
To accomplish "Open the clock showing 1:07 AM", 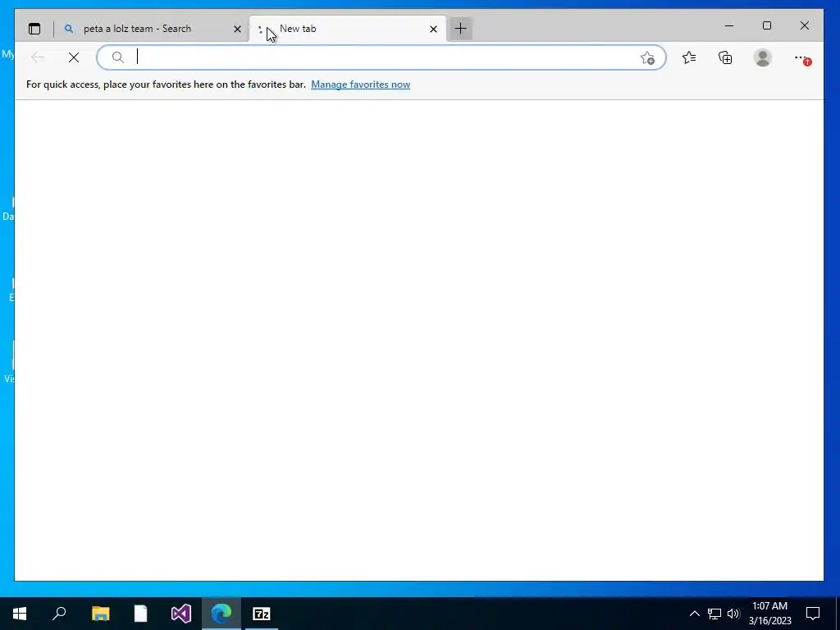I will click(x=769, y=614).
